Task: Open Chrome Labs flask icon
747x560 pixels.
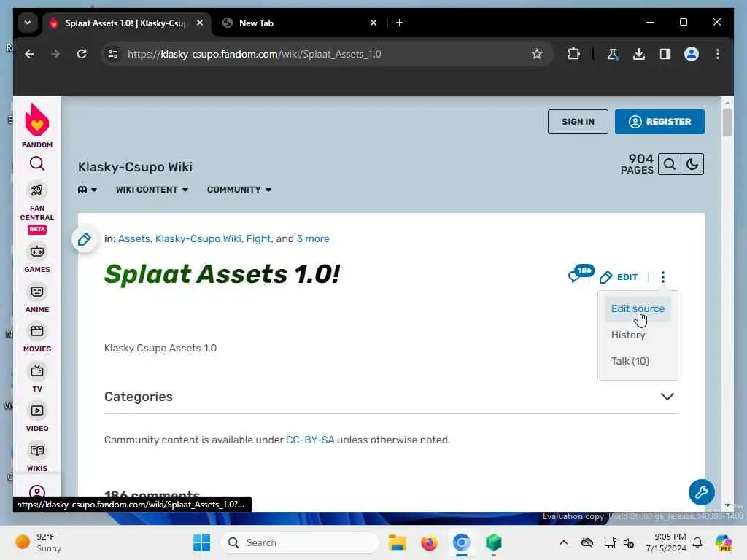Action: (613, 54)
